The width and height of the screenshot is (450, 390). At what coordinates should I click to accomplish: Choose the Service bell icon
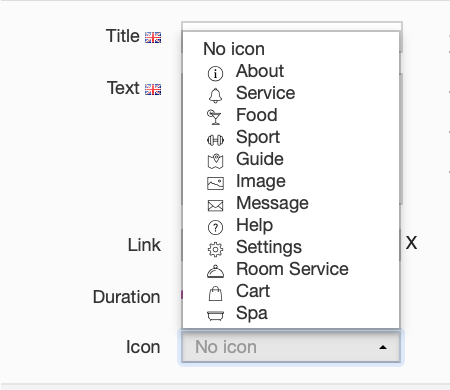[215, 95]
